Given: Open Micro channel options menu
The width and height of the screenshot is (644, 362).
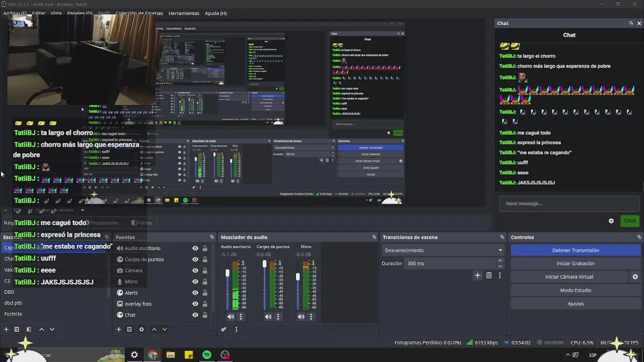Looking at the screenshot, I should 311,317.
